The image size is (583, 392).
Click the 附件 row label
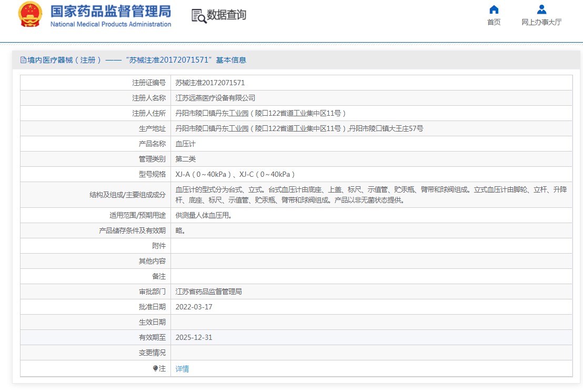coord(159,246)
